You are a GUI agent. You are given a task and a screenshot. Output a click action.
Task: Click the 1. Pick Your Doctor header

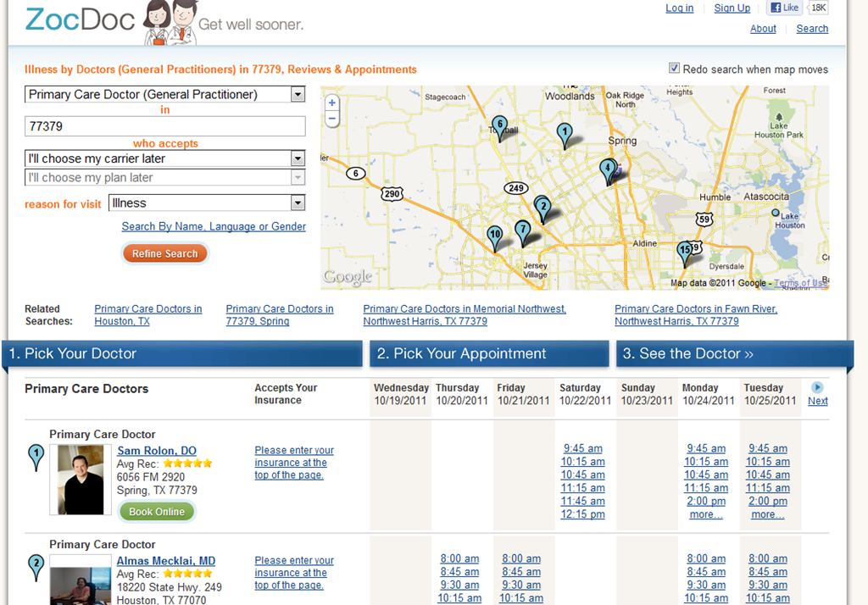[x=183, y=353]
